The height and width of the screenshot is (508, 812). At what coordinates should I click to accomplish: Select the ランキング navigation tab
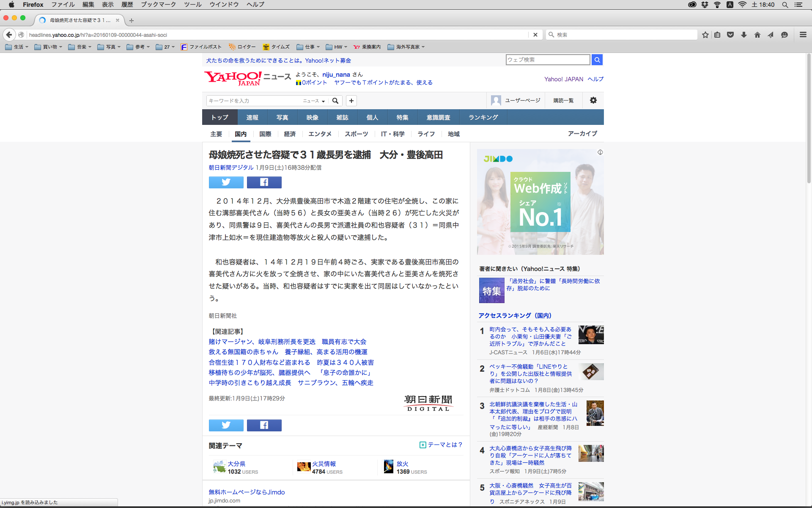483,117
